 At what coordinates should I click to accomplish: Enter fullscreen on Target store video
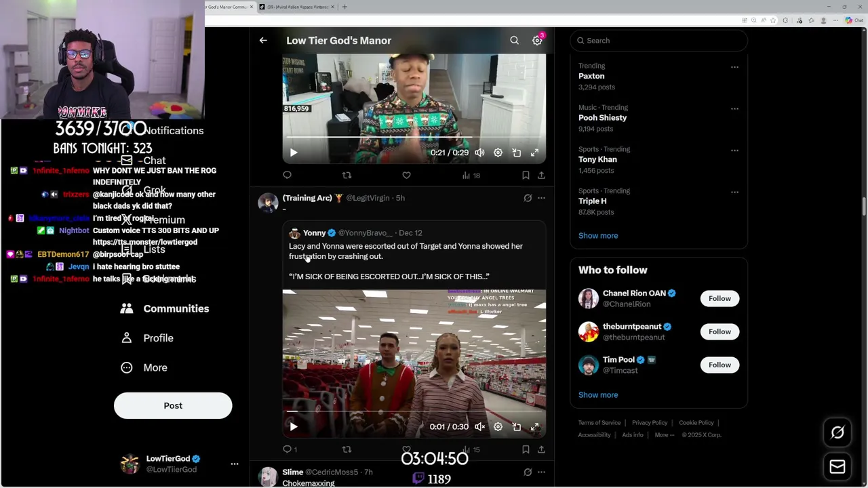pyautogui.click(x=534, y=427)
